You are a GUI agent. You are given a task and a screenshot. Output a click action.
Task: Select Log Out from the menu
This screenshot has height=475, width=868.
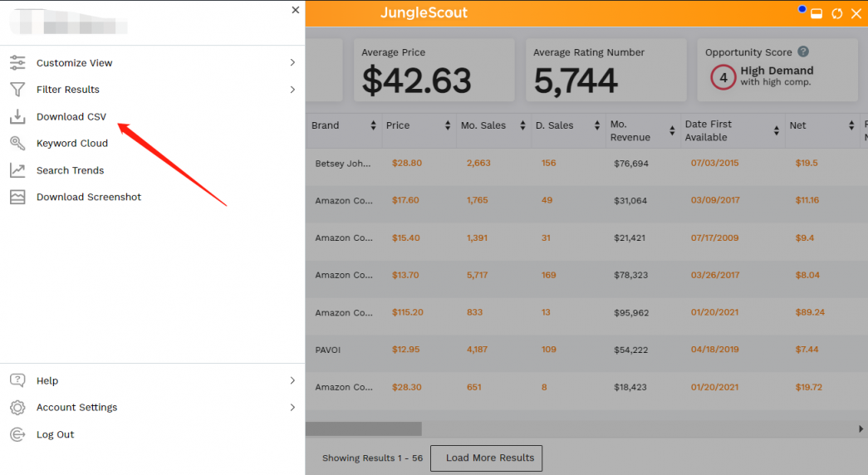pos(55,434)
